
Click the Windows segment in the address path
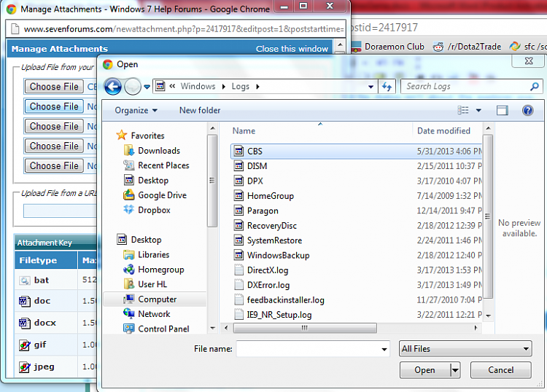pyautogui.click(x=198, y=87)
